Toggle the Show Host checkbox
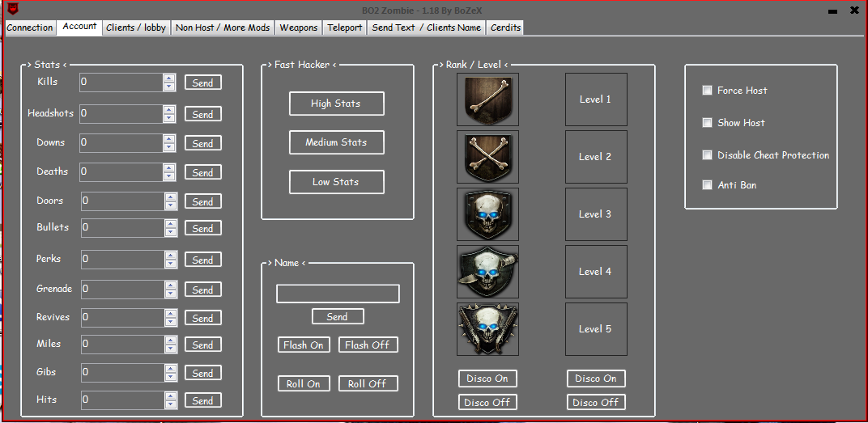 707,123
